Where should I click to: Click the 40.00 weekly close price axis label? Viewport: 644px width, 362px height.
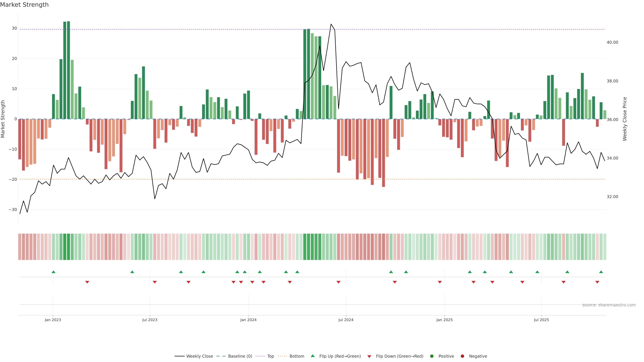(612, 42)
